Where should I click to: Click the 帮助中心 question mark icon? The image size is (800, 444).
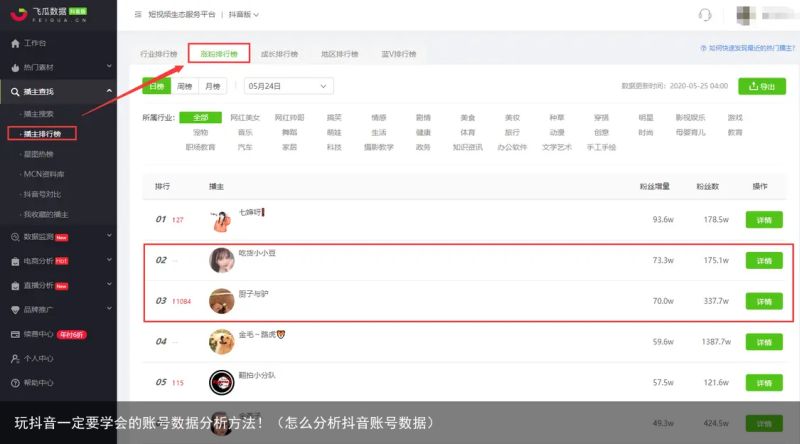(15, 383)
